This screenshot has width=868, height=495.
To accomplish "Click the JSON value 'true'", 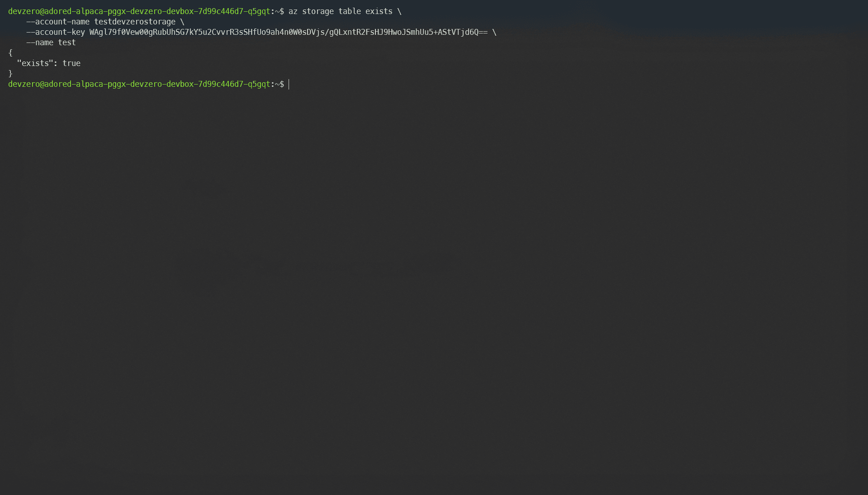I will 73,63.
